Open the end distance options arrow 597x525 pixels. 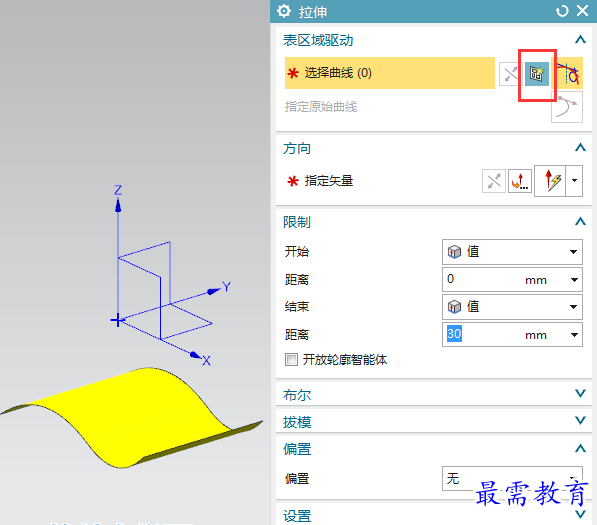(x=574, y=335)
